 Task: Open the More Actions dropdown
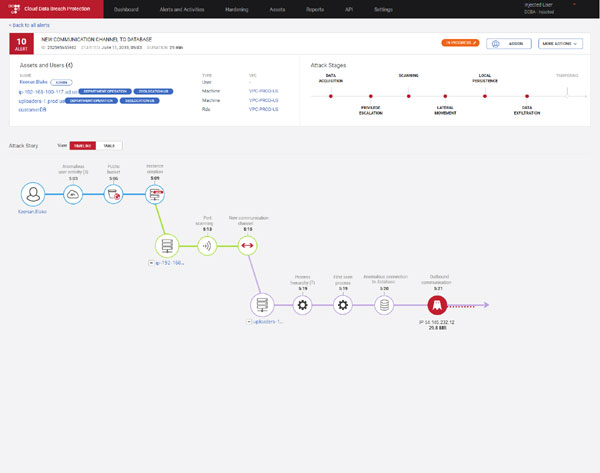coord(560,44)
